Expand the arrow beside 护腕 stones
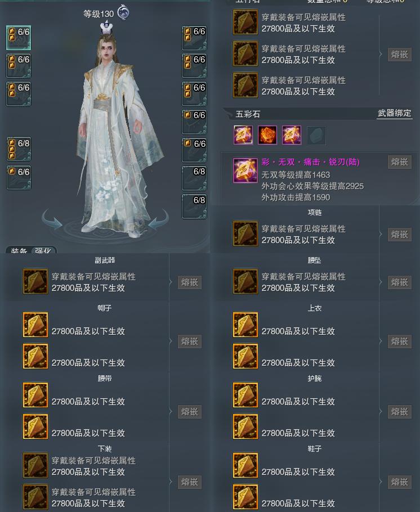 pos(381,411)
